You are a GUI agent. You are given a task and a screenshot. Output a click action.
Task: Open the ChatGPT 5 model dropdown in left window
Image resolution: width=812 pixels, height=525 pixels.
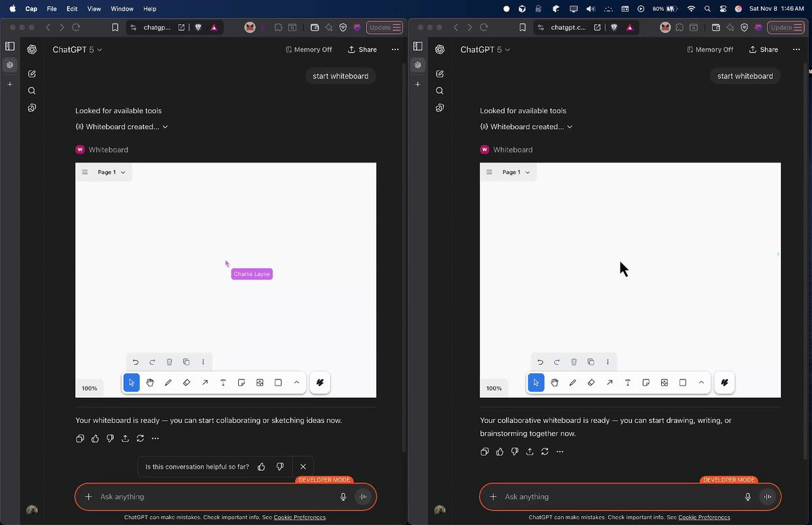[x=78, y=49]
